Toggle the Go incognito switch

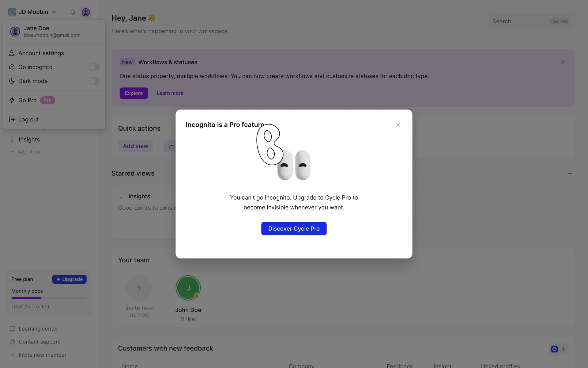pos(94,67)
